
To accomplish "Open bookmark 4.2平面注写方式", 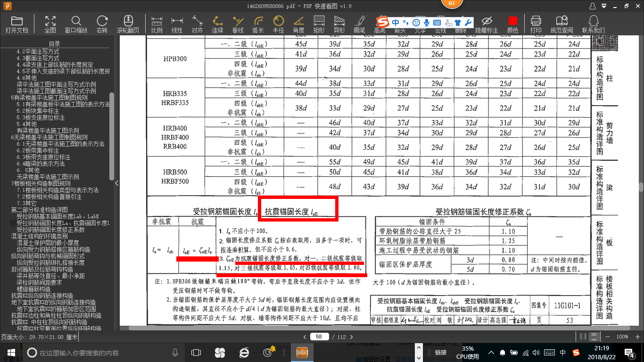I will click(x=38, y=51).
